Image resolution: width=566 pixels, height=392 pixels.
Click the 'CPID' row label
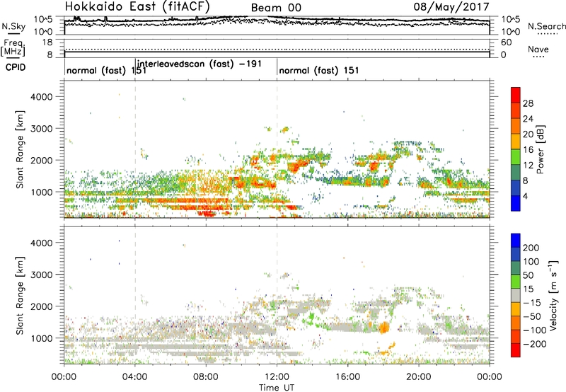click(x=16, y=67)
